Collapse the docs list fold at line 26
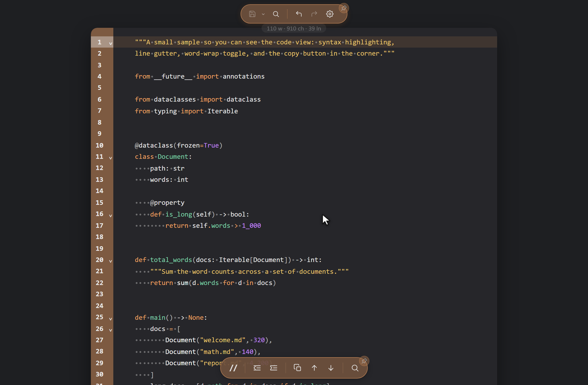Image resolution: width=588 pixels, height=385 pixels. pos(110,330)
